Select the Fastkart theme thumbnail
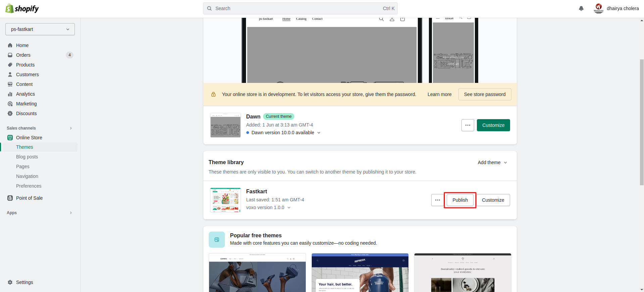The image size is (644, 292). [225, 200]
